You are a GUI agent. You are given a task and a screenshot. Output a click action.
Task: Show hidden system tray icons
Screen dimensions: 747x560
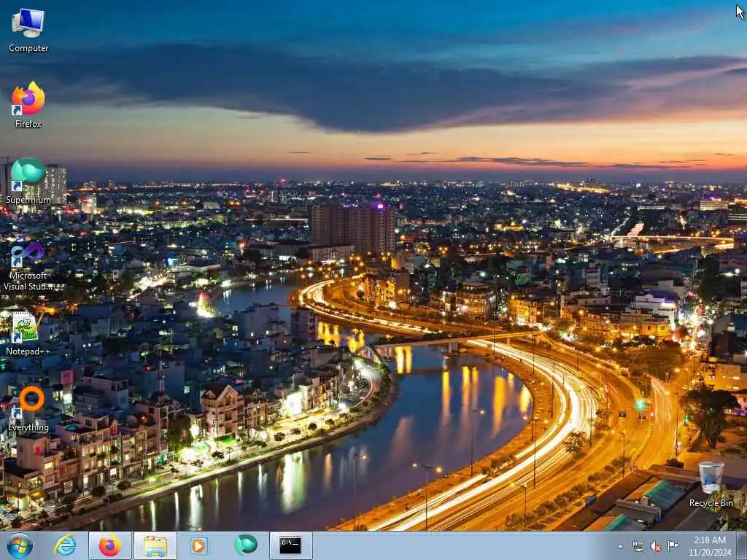click(x=620, y=547)
